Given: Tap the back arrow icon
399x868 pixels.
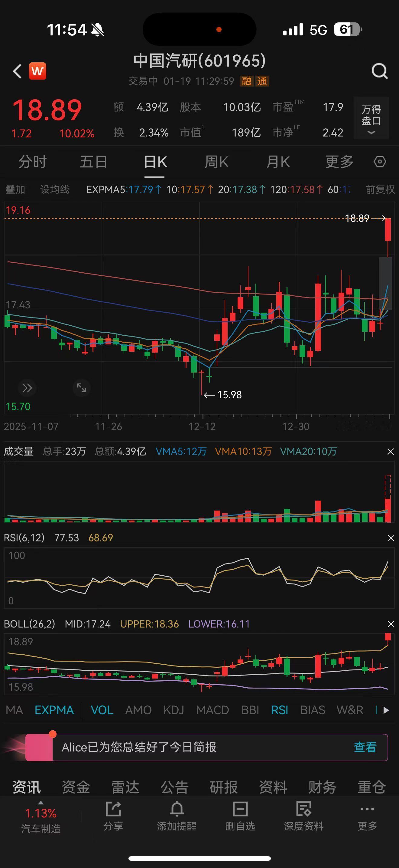Looking at the screenshot, I should [x=17, y=71].
